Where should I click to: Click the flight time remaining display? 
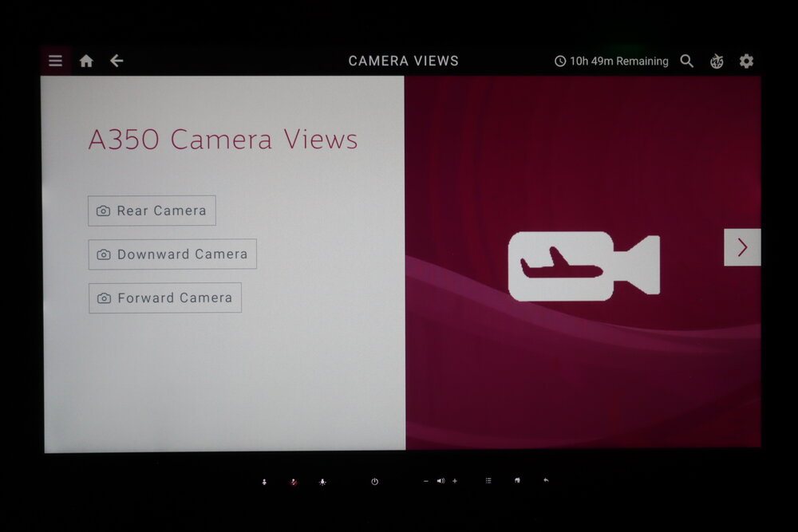[613, 61]
